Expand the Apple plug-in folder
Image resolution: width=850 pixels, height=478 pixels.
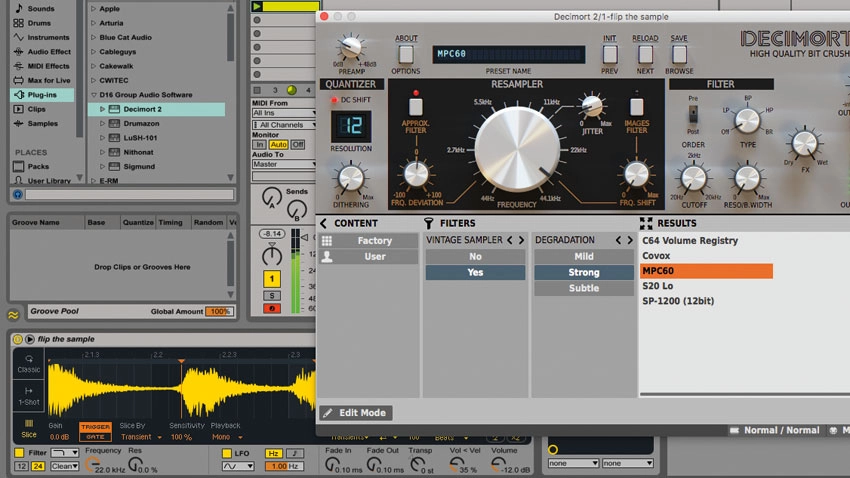tap(93, 9)
